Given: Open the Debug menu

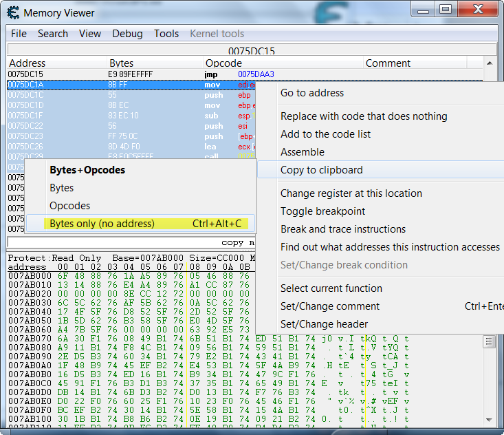Looking at the screenshot, I should (127, 34).
